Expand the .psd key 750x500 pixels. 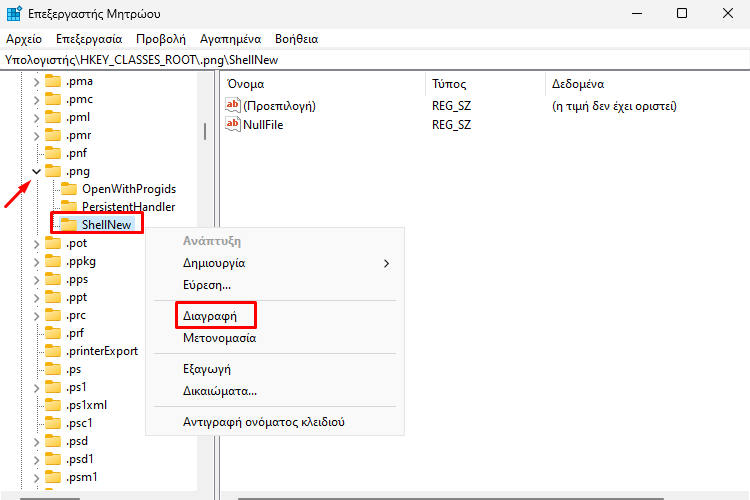pos(36,442)
